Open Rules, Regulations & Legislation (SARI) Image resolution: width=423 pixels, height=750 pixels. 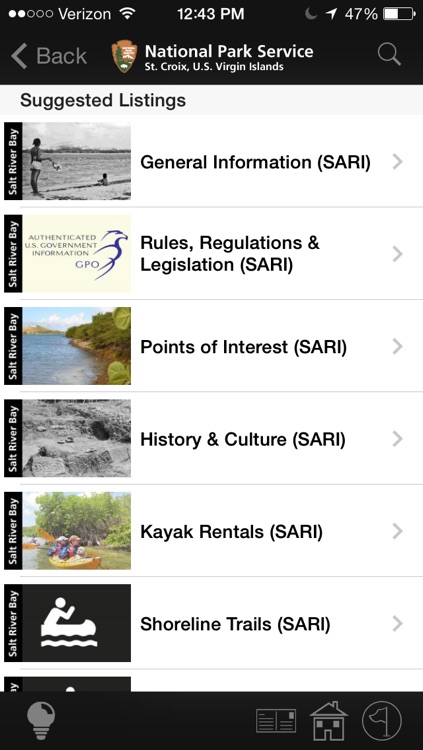point(230,254)
